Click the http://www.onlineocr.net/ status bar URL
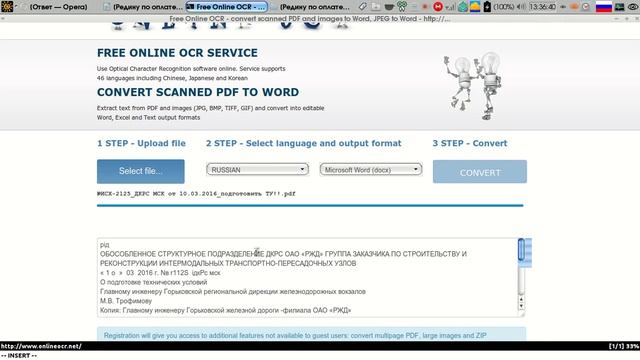Viewport: 640px width, 360px height. (41, 346)
